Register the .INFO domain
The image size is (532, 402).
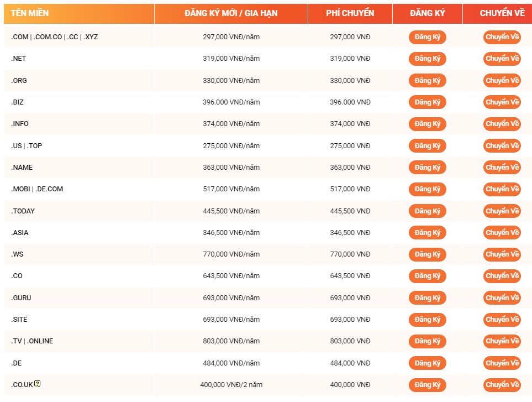click(x=427, y=124)
